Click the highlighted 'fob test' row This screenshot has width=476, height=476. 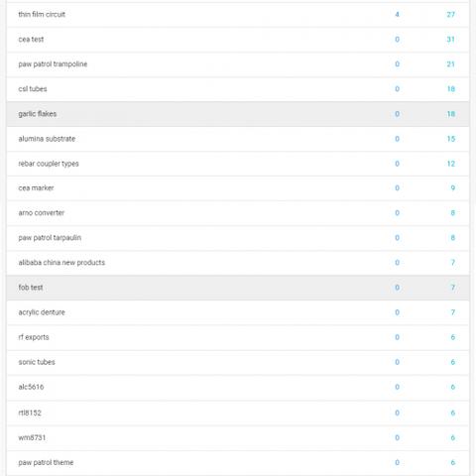(238, 288)
